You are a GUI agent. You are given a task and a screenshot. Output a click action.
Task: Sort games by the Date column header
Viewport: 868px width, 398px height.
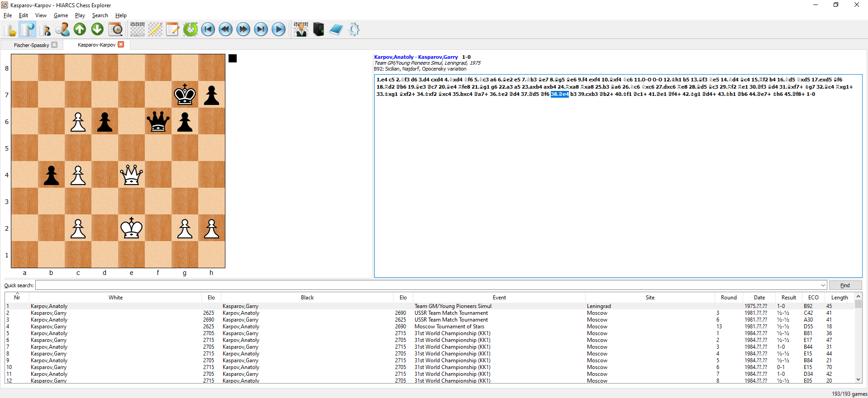point(759,298)
